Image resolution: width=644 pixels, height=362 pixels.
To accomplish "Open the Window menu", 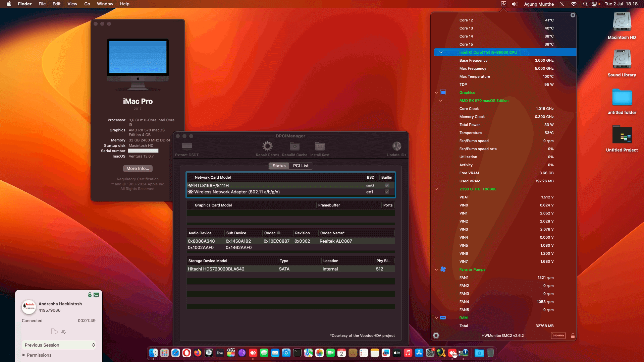I will (105, 4).
